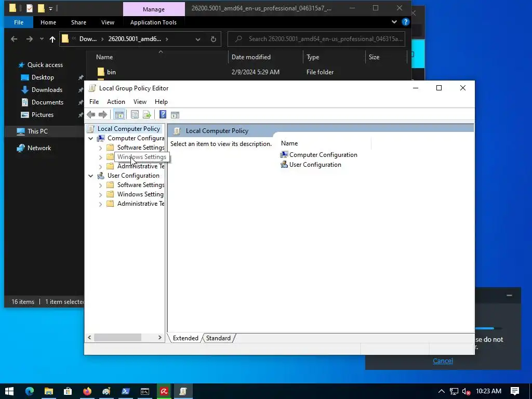The image size is (532, 399).
Task: Click the Group Policy Editor taskbar icon
Action: 183,391
